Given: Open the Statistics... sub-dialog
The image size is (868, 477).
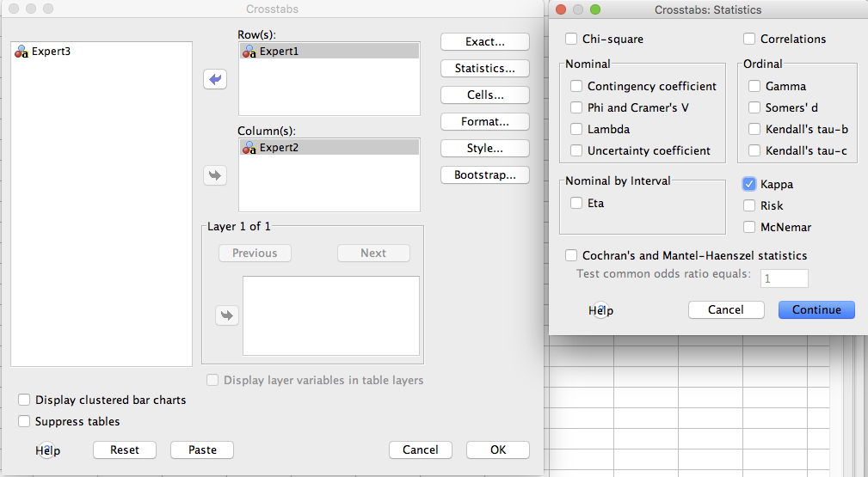Looking at the screenshot, I should 485,68.
